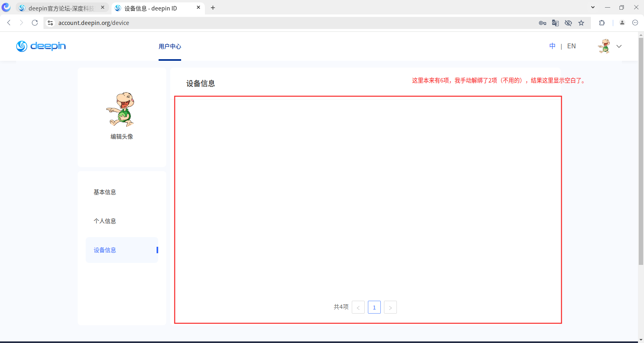
Task: Go back with browser back arrow
Action: 9,23
